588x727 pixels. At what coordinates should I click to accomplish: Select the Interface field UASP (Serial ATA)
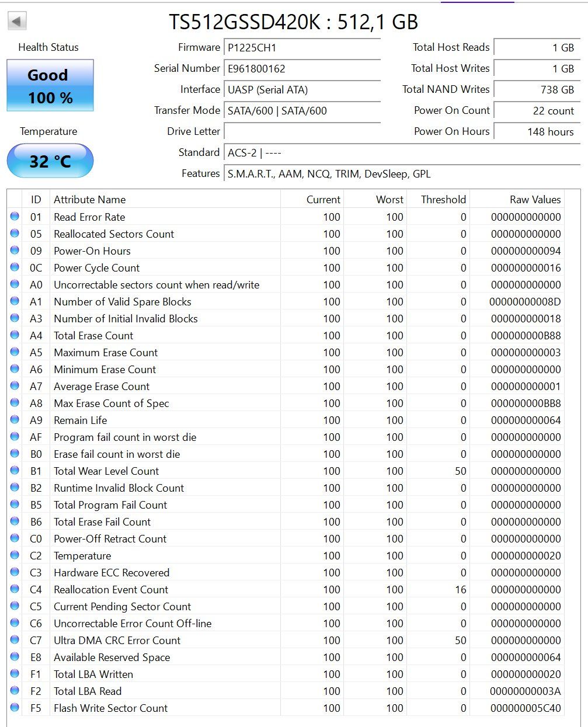click(x=302, y=89)
